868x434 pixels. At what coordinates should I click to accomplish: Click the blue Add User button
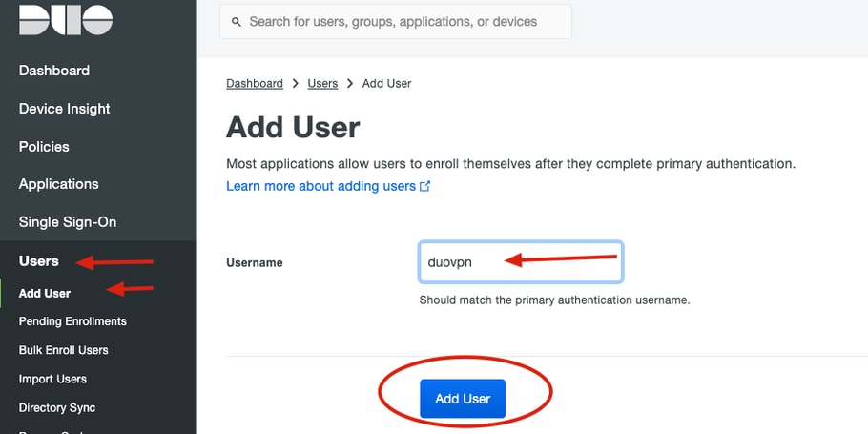tap(463, 399)
